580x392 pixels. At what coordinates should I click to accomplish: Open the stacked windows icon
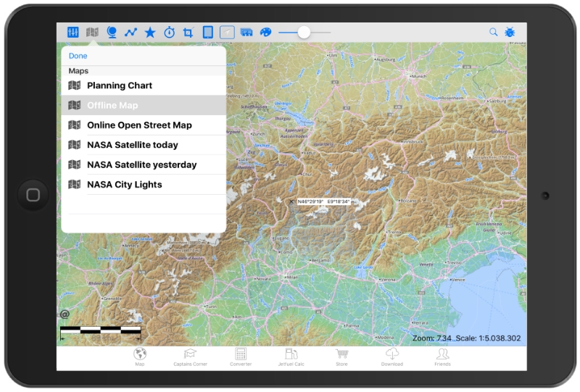click(246, 33)
